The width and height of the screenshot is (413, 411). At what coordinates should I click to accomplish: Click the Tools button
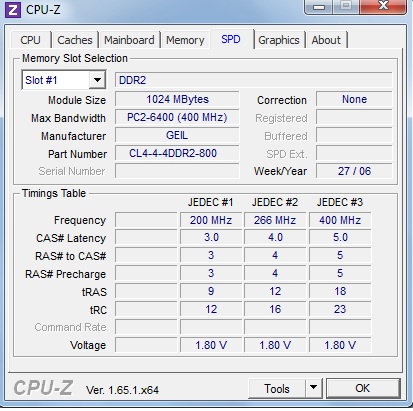pyautogui.click(x=277, y=388)
